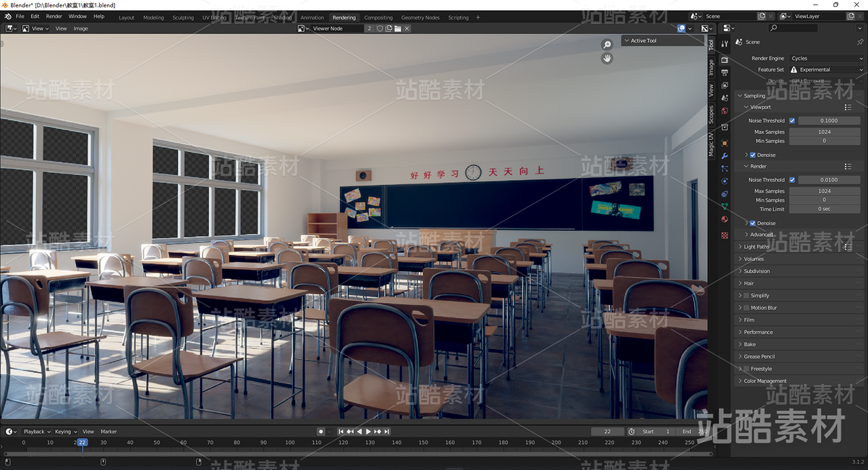Play the animation forward
Viewport: 868px width, 470px height.
pyautogui.click(x=368, y=432)
